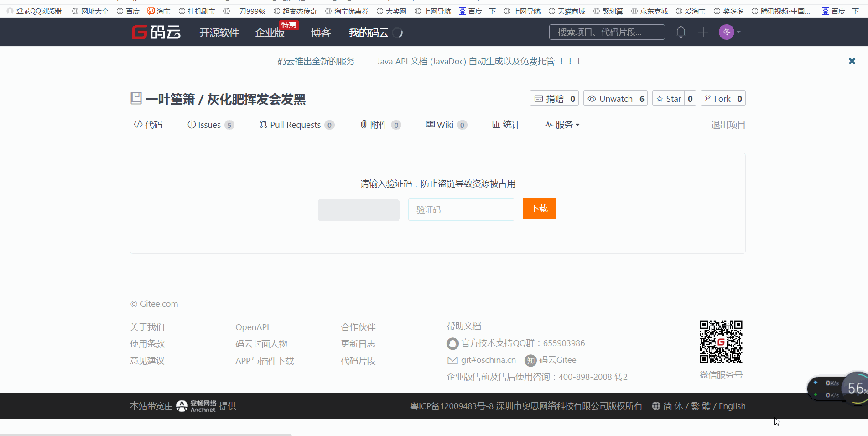Viewport: 868px width, 436px height.
Task: Click 退出项目 link
Action: [728, 125]
